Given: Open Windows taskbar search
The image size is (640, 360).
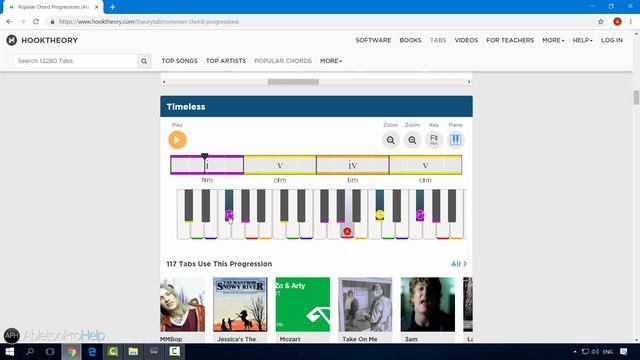Looking at the screenshot, I should [30, 351].
